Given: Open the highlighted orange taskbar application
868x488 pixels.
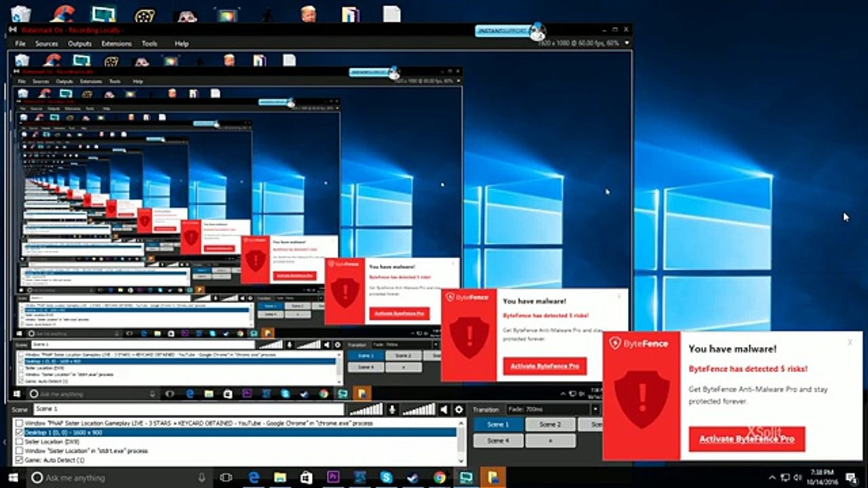Looking at the screenshot, I should point(493,478).
